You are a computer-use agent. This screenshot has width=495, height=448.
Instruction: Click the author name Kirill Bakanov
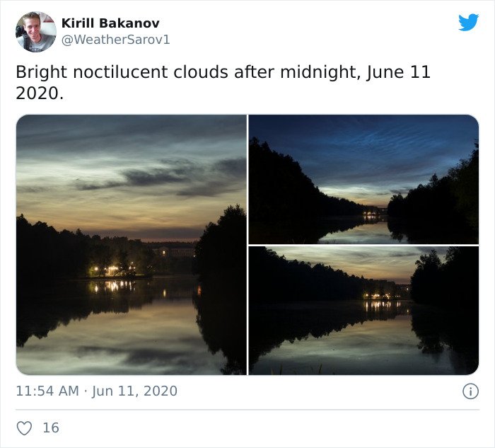click(x=110, y=23)
